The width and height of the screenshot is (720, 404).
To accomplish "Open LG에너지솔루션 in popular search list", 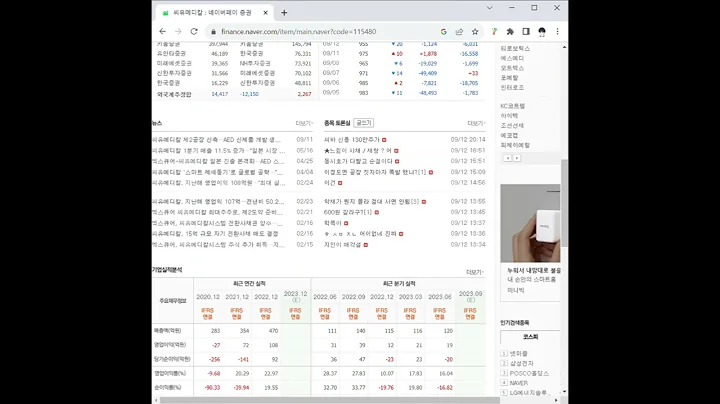I will point(528,393).
